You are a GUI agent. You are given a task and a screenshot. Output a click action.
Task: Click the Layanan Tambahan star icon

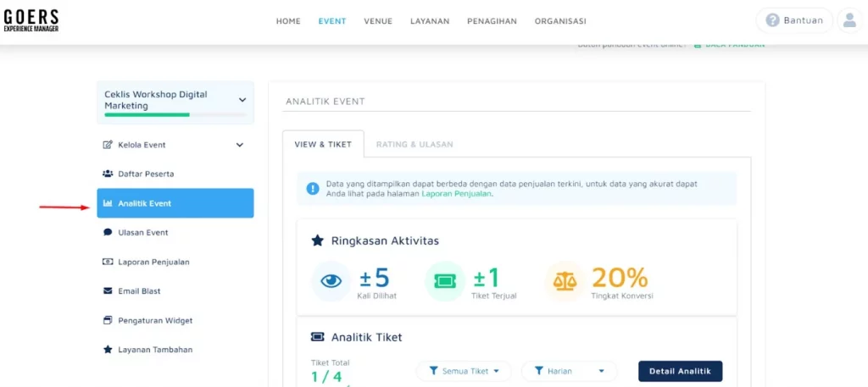tap(108, 350)
